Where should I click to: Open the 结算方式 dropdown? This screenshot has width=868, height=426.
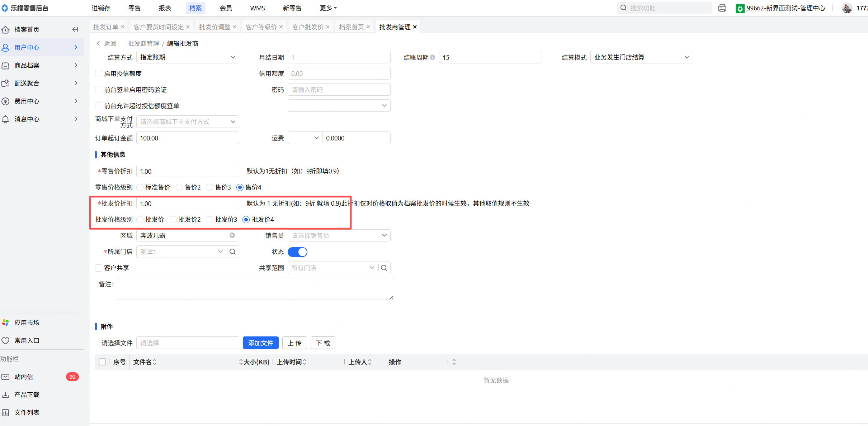(x=188, y=57)
